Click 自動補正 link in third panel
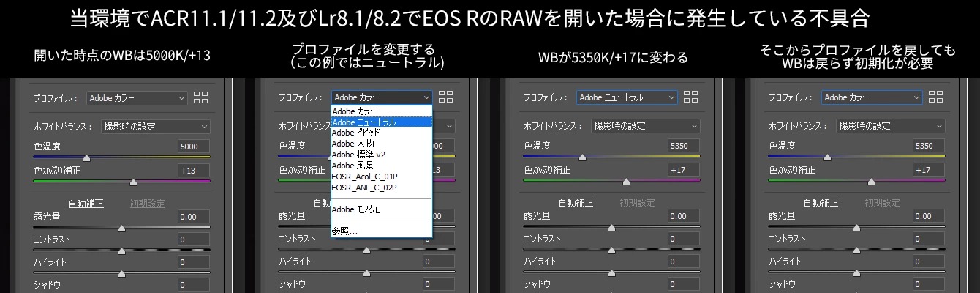 point(576,203)
